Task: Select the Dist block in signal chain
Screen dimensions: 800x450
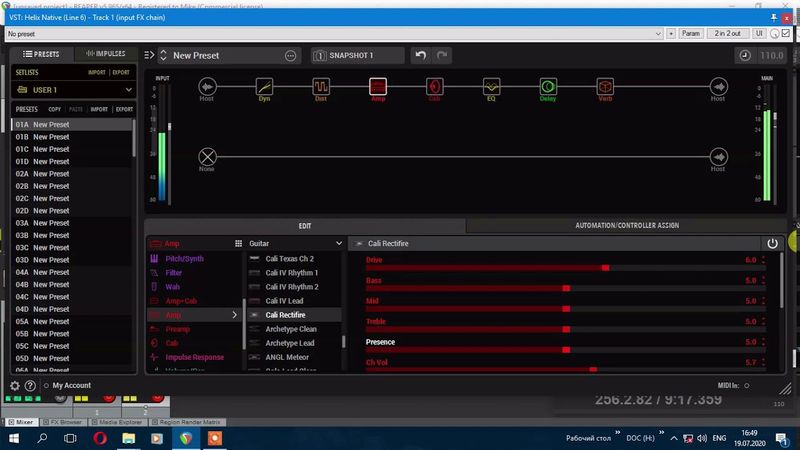Action: pyautogui.click(x=321, y=86)
